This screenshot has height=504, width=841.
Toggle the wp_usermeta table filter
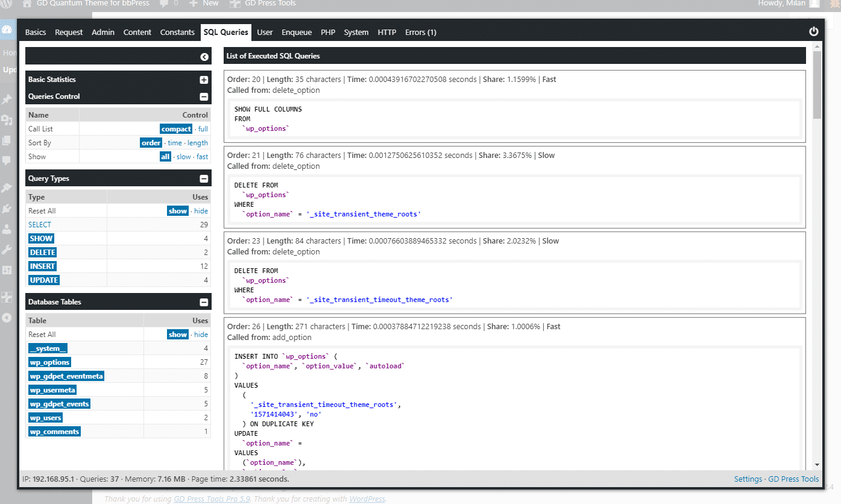[x=52, y=390]
